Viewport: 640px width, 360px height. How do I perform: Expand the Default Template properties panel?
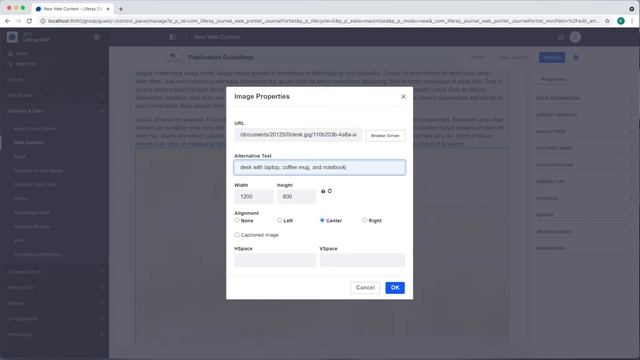[x=584, y=115]
